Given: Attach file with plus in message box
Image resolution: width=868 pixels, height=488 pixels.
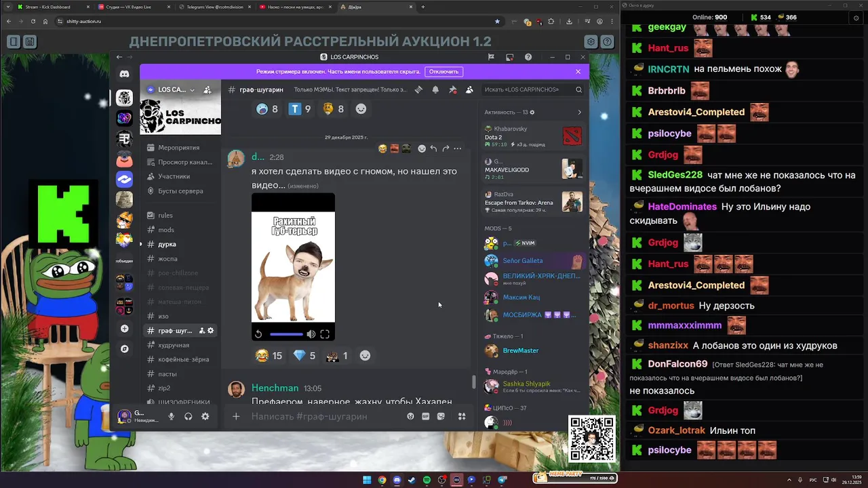Looking at the screenshot, I should point(236,416).
